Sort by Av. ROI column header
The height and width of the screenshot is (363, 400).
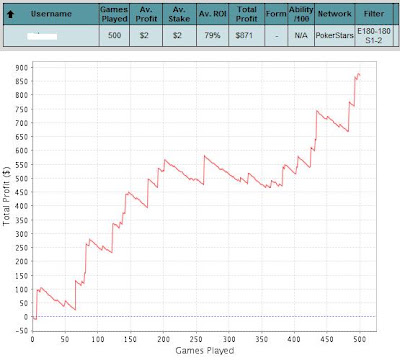click(213, 14)
